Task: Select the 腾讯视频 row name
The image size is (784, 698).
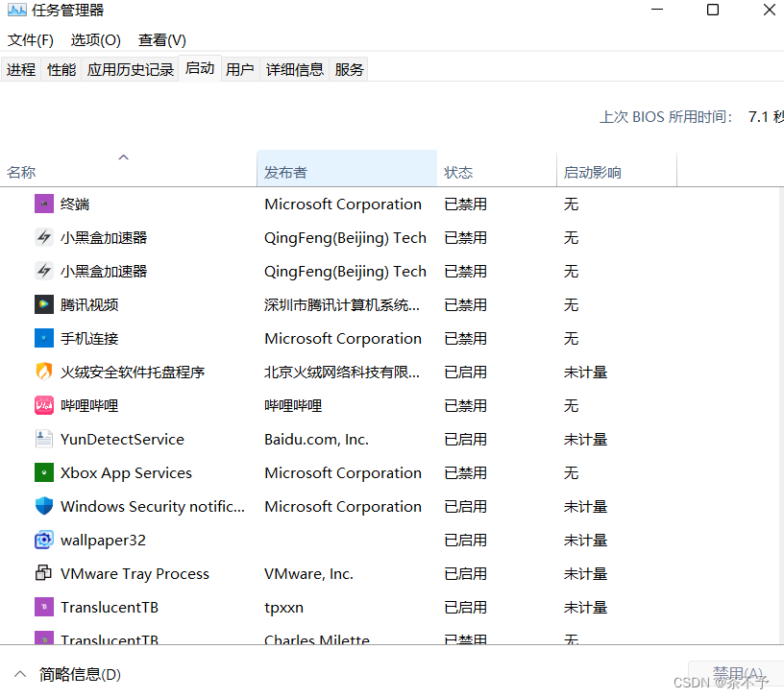Action: (x=89, y=304)
